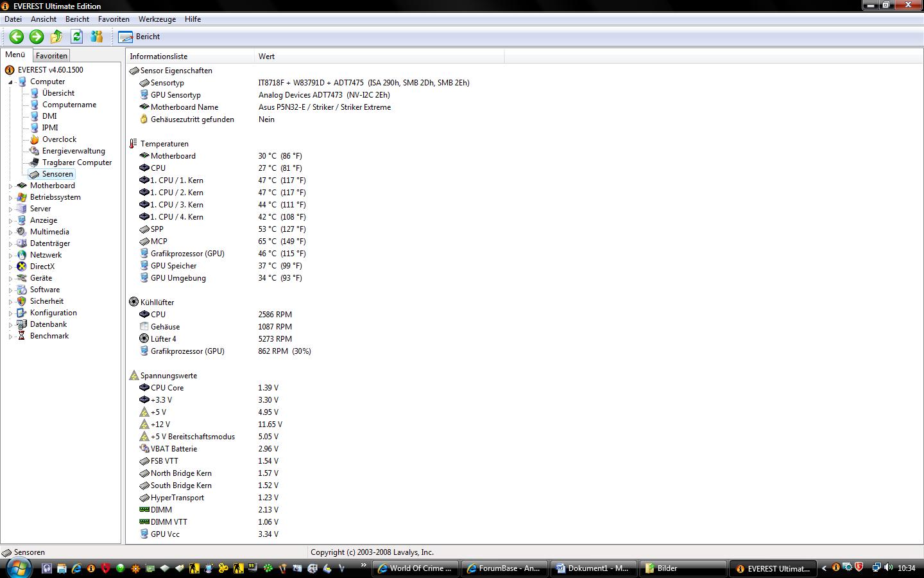
Task: Select EVEREST v4.60.1500 root node
Action: (x=50, y=70)
